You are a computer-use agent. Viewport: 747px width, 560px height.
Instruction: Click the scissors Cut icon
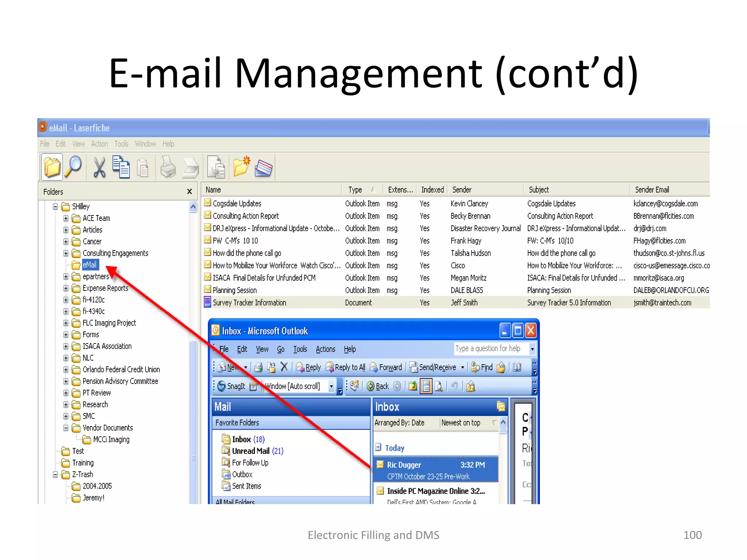99,167
